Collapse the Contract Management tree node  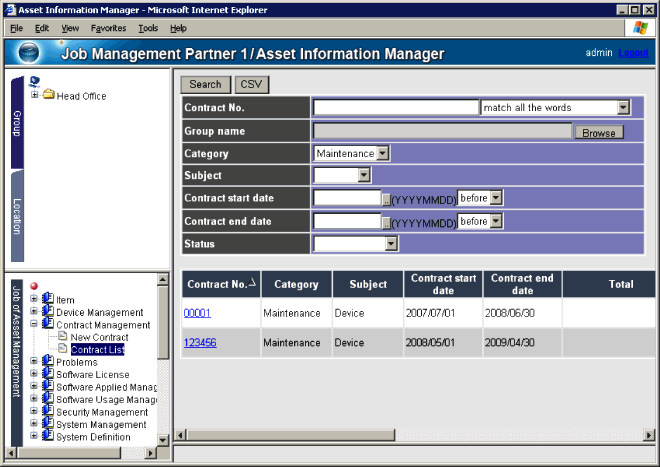click(x=35, y=325)
